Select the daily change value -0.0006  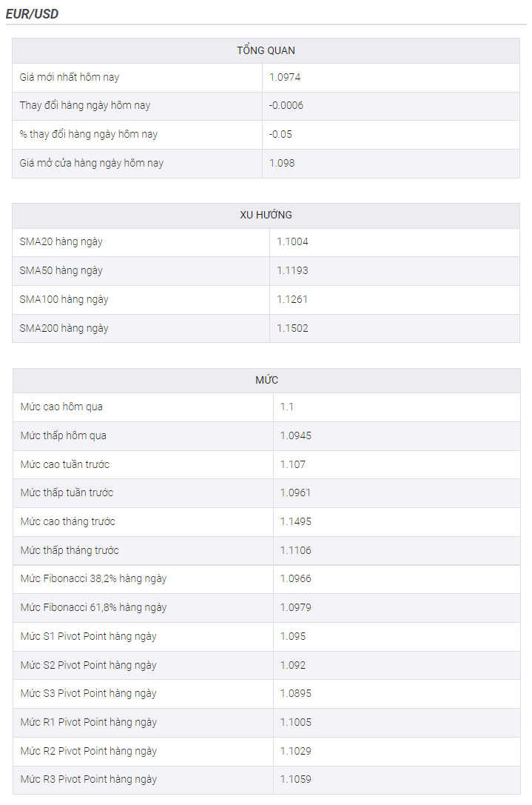(286, 105)
